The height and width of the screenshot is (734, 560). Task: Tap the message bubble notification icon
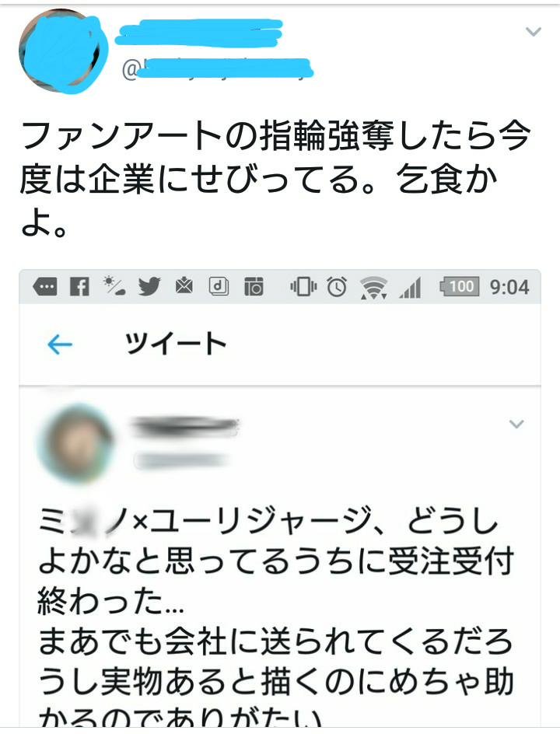45,286
